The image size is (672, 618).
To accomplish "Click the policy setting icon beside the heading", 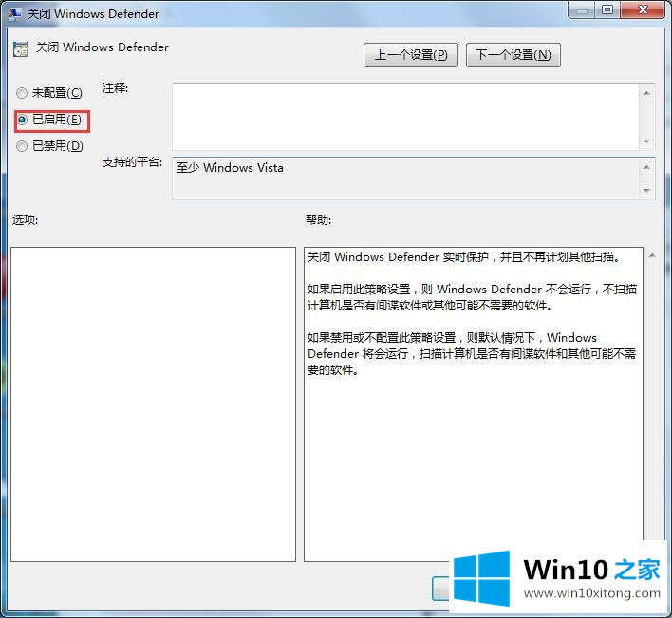I will (x=21, y=49).
